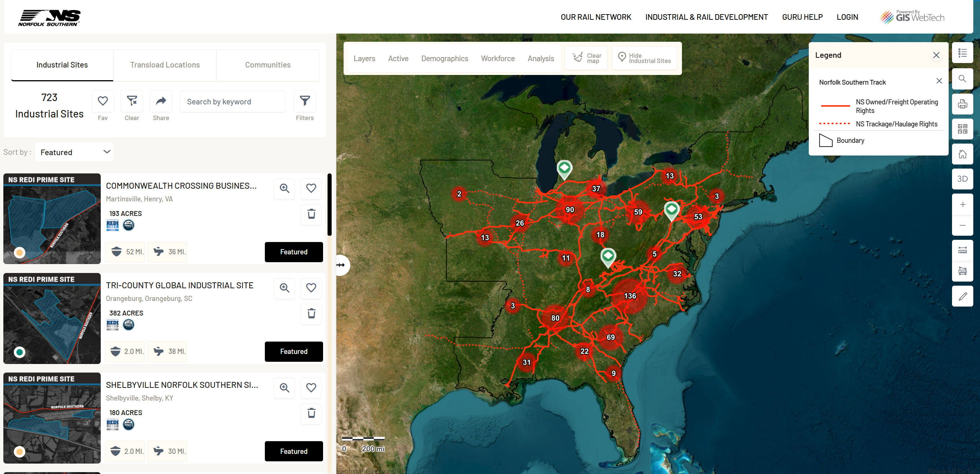The height and width of the screenshot is (474, 980).
Task: Click the 90 sites cluster on map
Action: click(x=570, y=210)
